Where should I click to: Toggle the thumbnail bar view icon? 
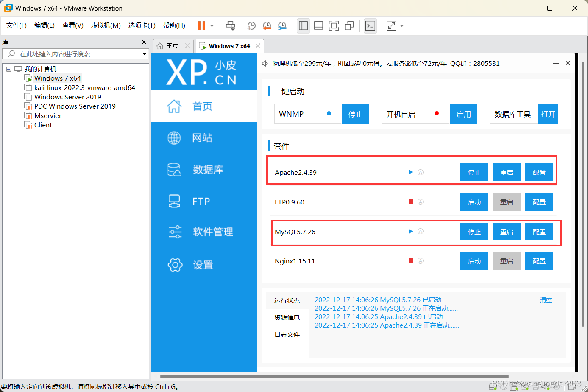318,26
